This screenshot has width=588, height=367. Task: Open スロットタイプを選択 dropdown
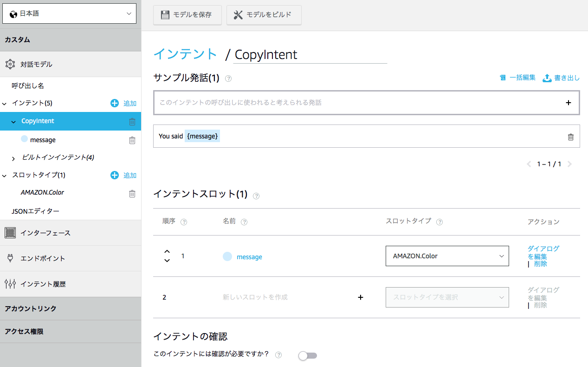[447, 297]
